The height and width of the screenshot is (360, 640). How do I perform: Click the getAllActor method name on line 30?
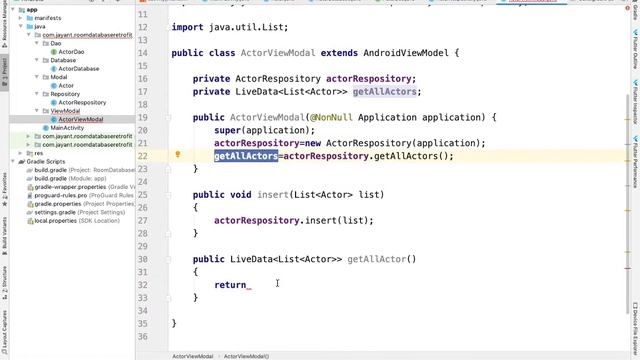(x=376, y=259)
